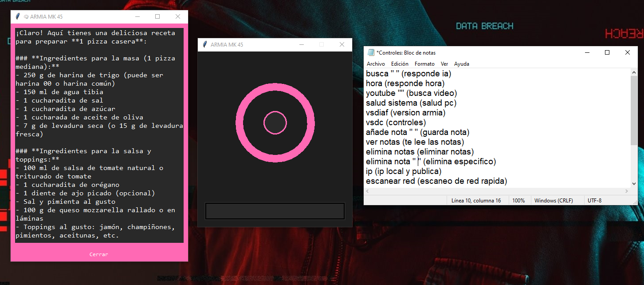
Task: Click the Notepad vertical scrollbar down arrow
Action: click(634, 183)
